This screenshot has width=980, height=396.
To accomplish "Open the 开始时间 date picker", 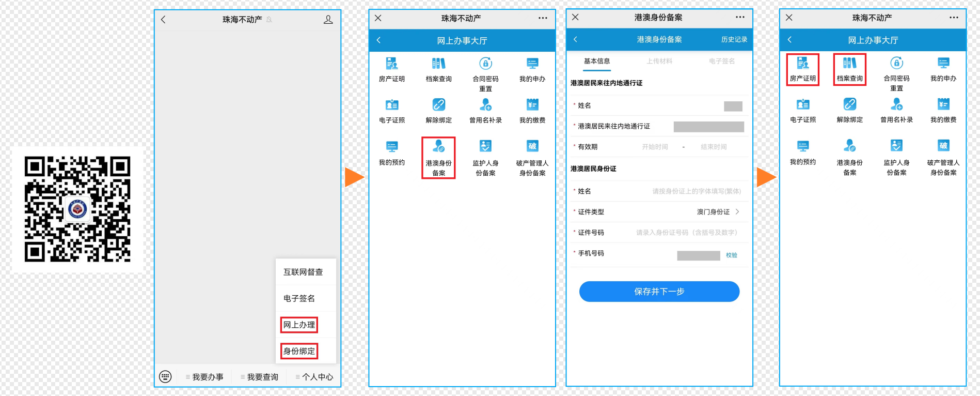I will point(655,147).
